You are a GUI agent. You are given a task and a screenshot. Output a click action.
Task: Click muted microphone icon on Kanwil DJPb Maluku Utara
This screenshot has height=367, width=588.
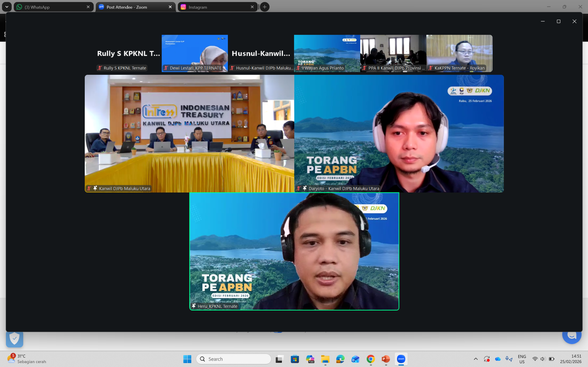tap(89, 188)
